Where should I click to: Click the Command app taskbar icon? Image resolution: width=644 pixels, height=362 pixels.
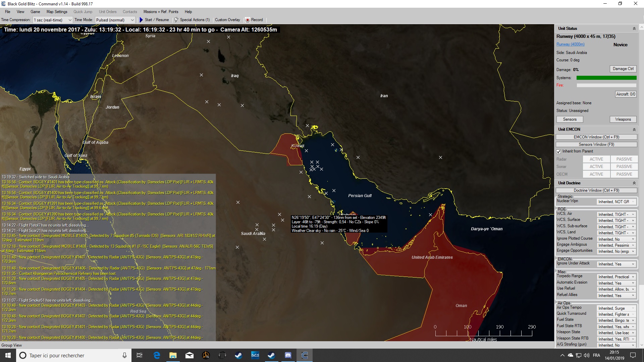pyautogui.click(x=305, y=355)
